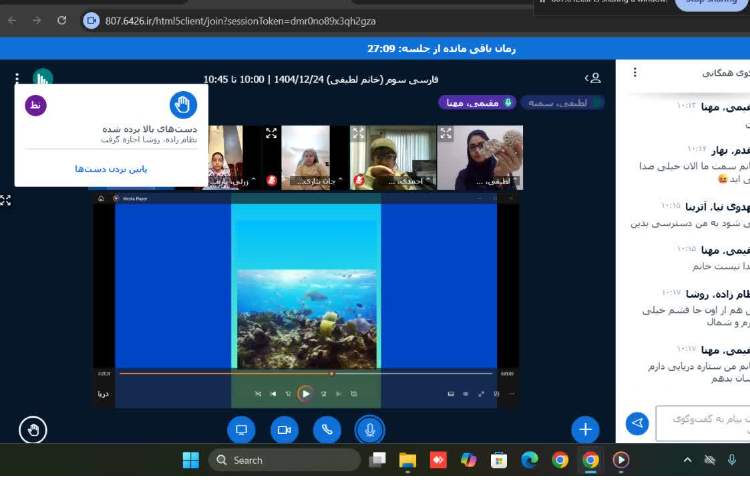750x480 pixels.
Task: Mute the microphone button
Action: [x=370, y=430]
